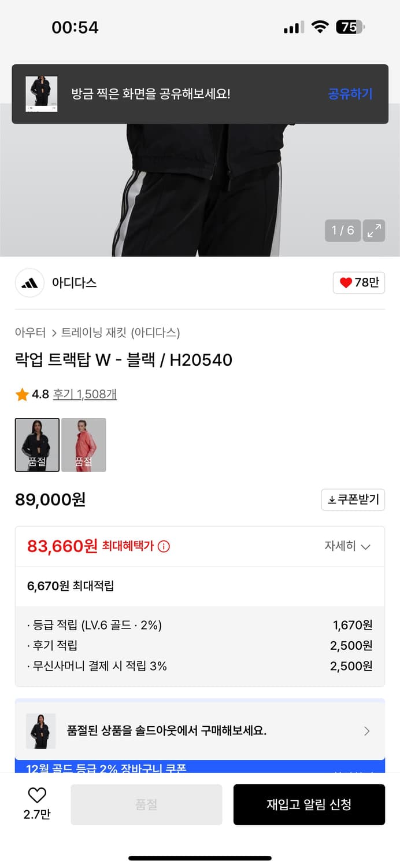Tap the 1/6 image counter badge
Image resolution: width=400 pixels, height=868 pixels.
point(342,230)
